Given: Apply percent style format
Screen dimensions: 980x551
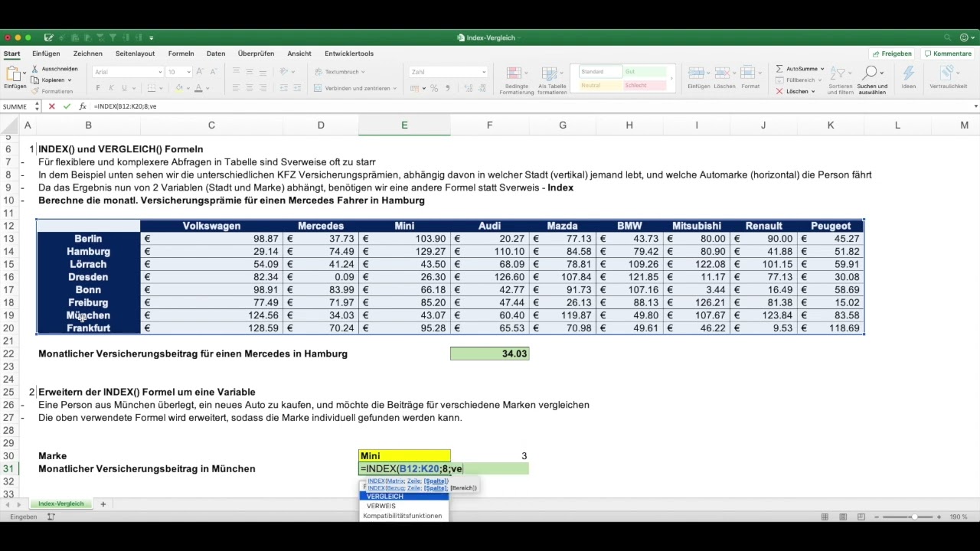Looking at the screenshot, I should pos(434,88).
